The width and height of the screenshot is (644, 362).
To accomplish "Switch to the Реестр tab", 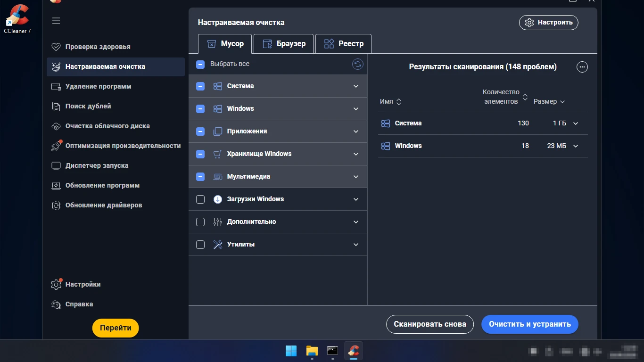I will pos(343,44).
